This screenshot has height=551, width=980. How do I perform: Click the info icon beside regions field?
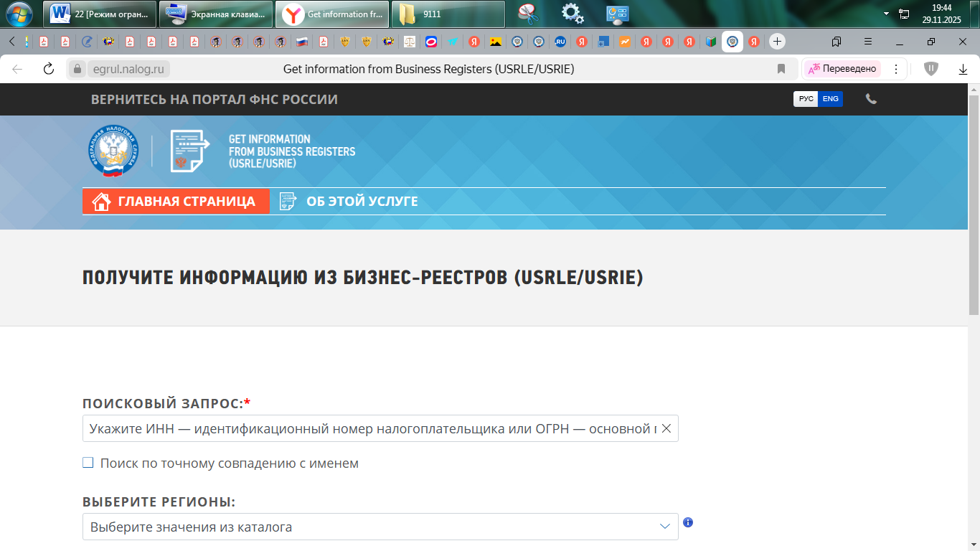pyautogui.click(x=688, y=522)
